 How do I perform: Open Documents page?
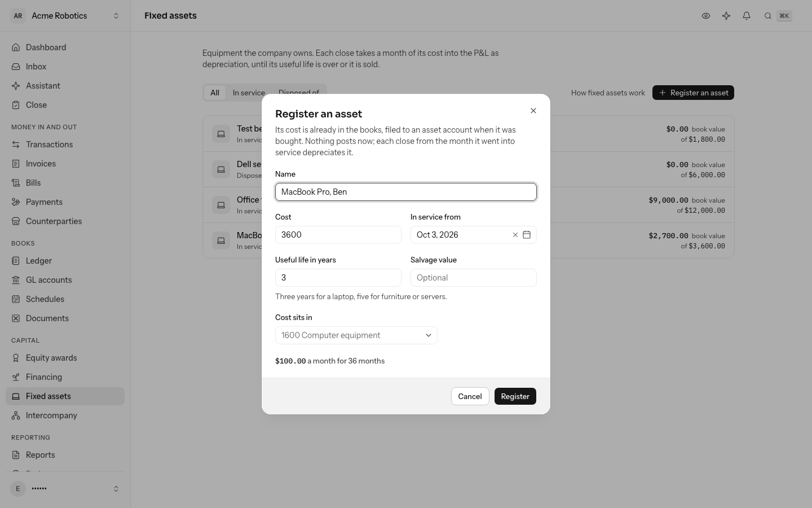pyautogui.click(x=65, y=318)
